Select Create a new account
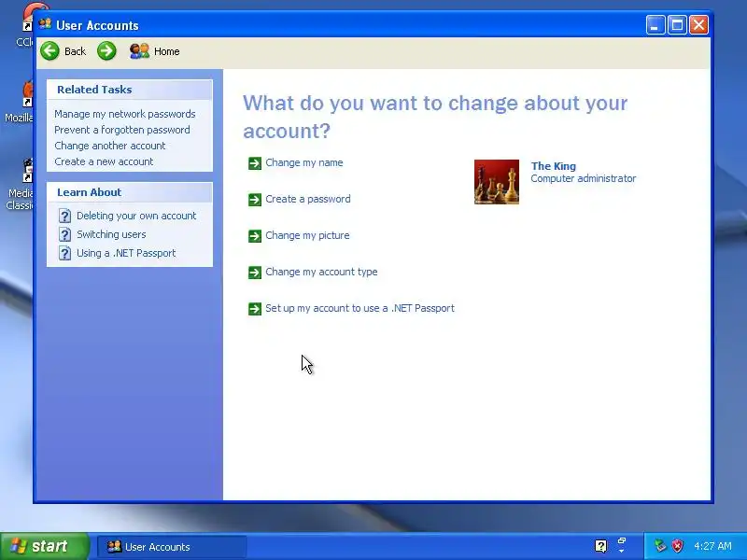Image resolution: width=747 pixels, height=560 pixels. [104, 161]
